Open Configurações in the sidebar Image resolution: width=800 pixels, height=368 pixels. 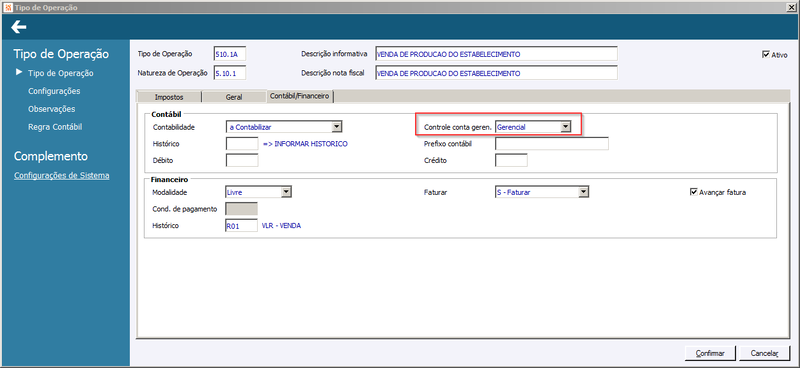54,91
